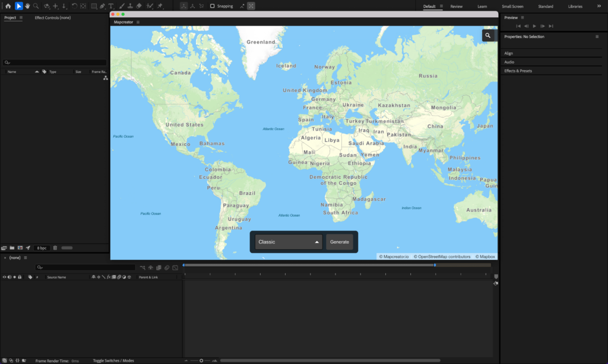Screen dimensions: 608x364
Task: Toggle snap to collapsed compositions option
Action: [x=251, y=6]
